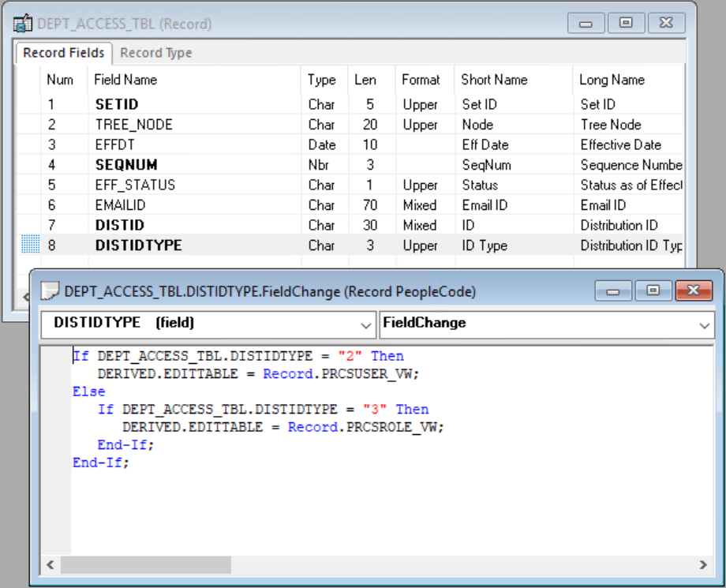This screenshot has width=726, height=588.
Task: Switch to the Record Fields tab
Action: pyautogui.click(x=63, y=53)
